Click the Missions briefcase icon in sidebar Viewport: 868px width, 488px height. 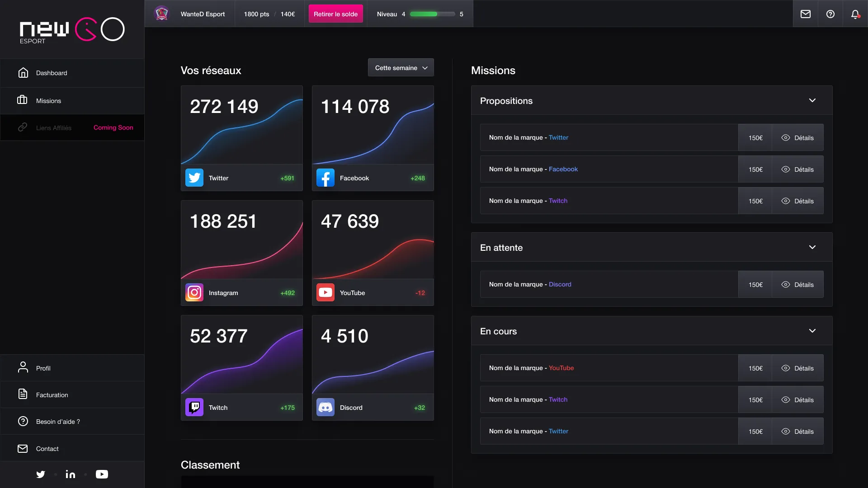point(22,100)
